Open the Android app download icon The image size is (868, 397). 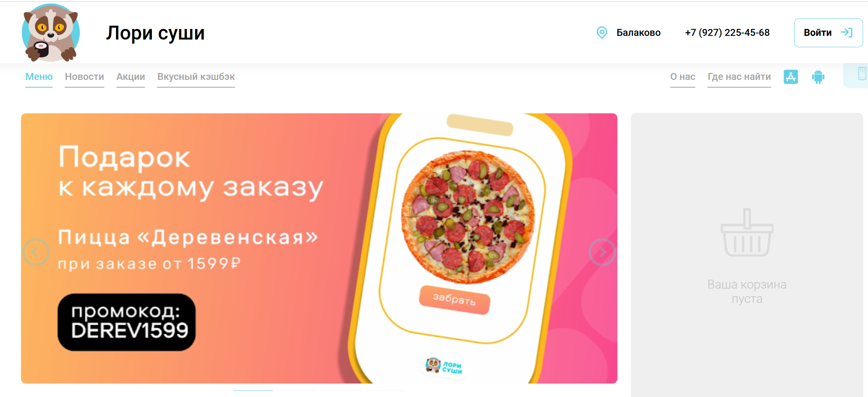818,77
